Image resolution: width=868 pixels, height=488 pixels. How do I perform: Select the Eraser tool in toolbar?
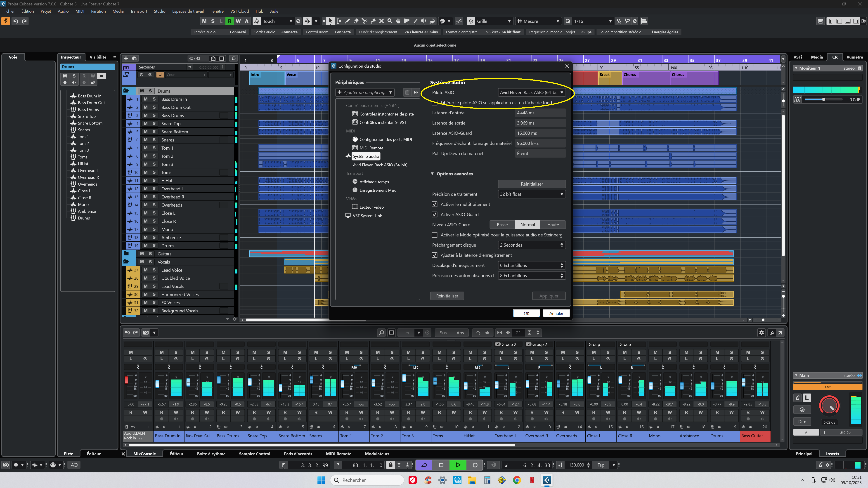click(356, 21)
